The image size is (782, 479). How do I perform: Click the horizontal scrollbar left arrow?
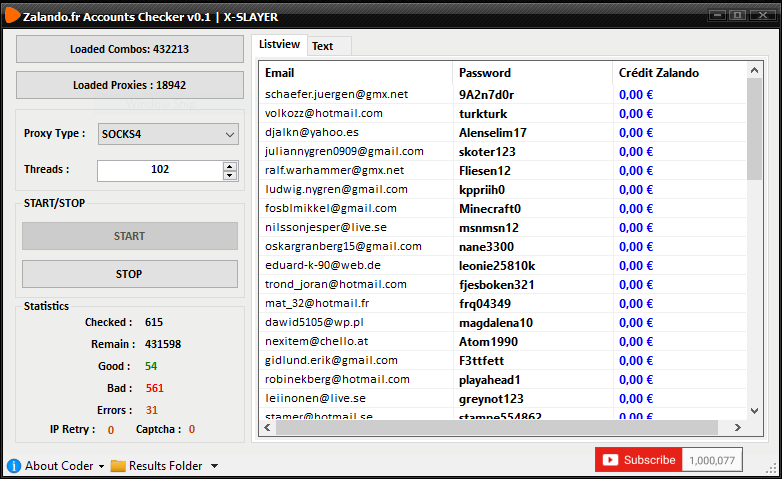click(267, 428)
